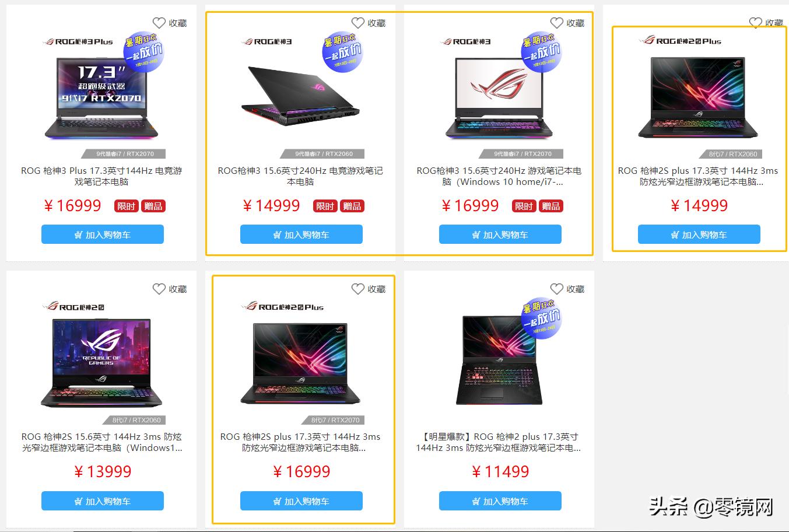Screen dimensions: 789x532
Task: Click heart icon on ROG枪神2S 15.6英寸 ¥13999 laptop
Action: click(159, 289)
